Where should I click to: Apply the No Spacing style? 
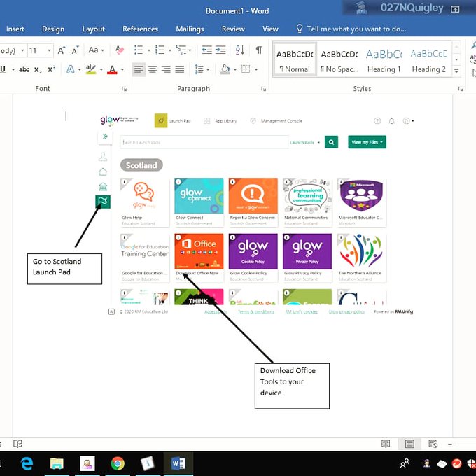click(339, 59)
